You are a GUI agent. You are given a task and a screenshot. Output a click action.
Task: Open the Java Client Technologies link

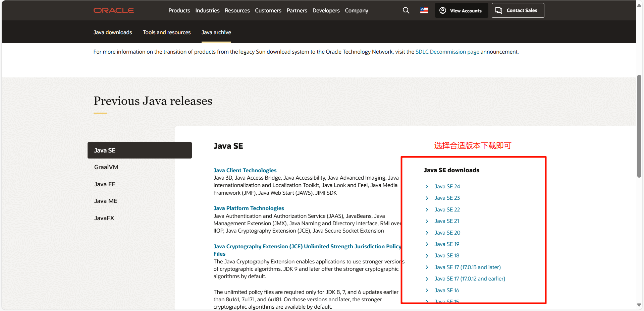tap(245, 170)
